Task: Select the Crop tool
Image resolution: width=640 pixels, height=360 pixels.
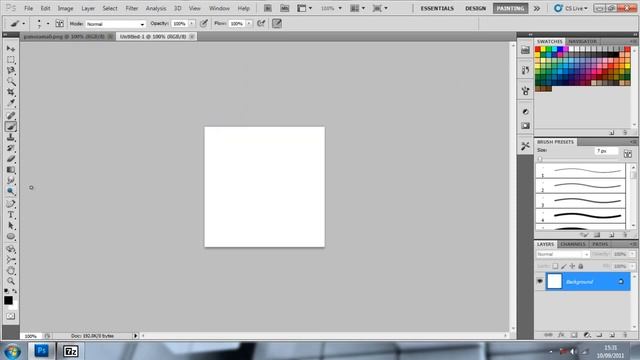Action: click(11, 92)
